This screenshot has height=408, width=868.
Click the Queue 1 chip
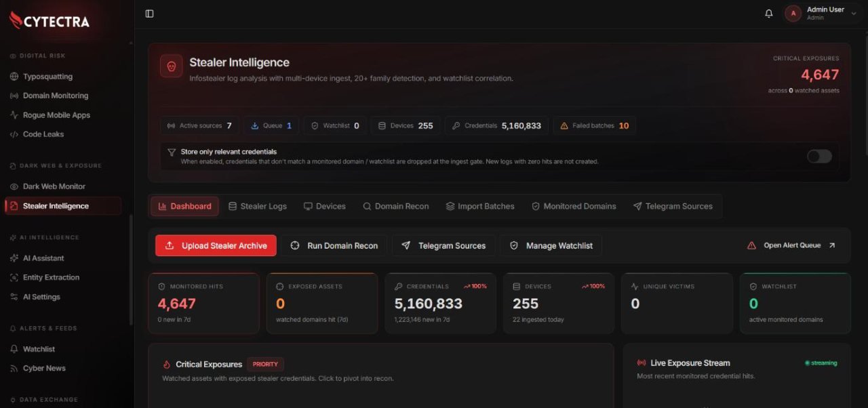[x=271, y=125]
